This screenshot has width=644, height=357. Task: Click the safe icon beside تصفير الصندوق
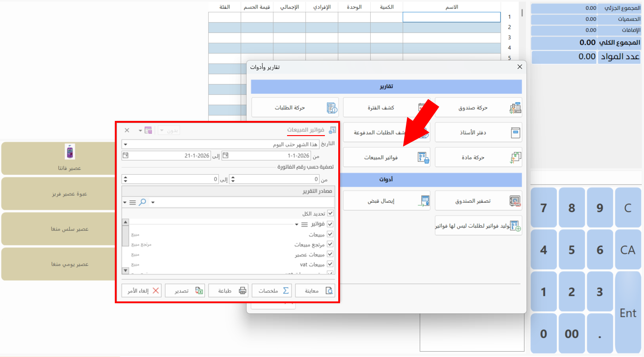coord(515,201)
